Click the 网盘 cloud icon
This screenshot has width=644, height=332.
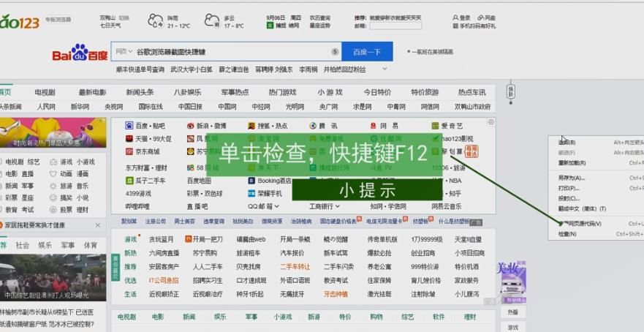click(481, 18)
